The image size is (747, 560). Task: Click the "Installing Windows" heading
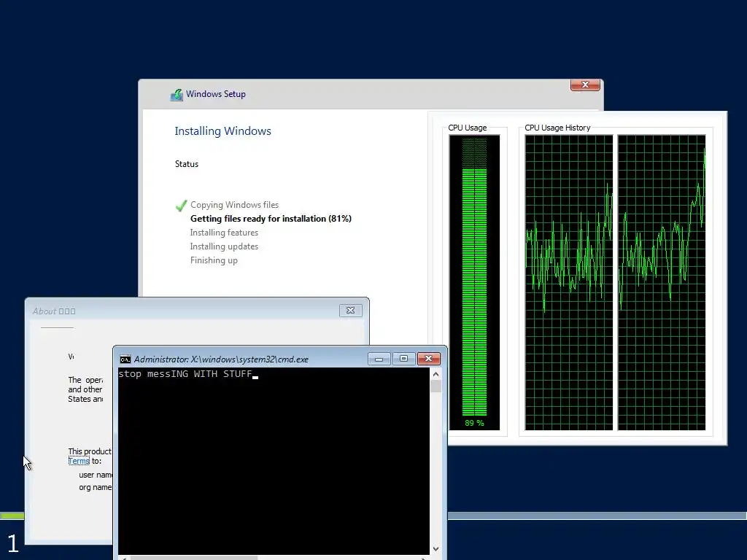(x=222, y=131)
